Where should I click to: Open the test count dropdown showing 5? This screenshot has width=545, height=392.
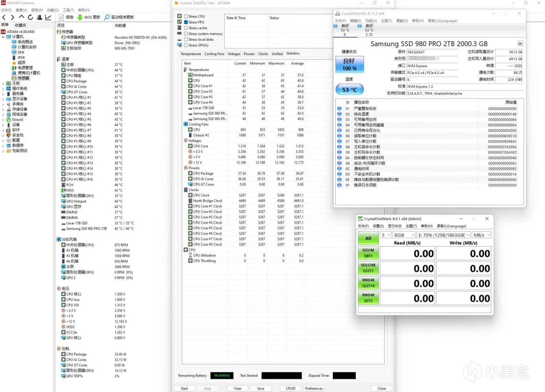[x=385, y=235]
